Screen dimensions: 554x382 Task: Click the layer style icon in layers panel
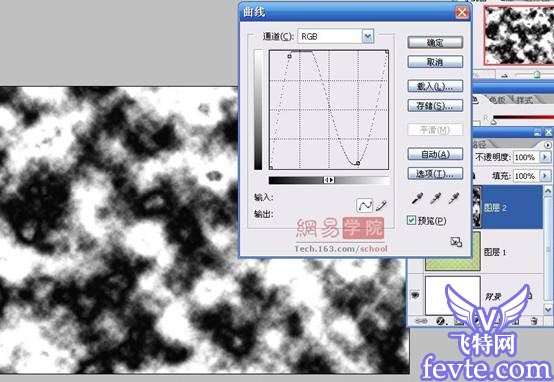click(440, 321)
